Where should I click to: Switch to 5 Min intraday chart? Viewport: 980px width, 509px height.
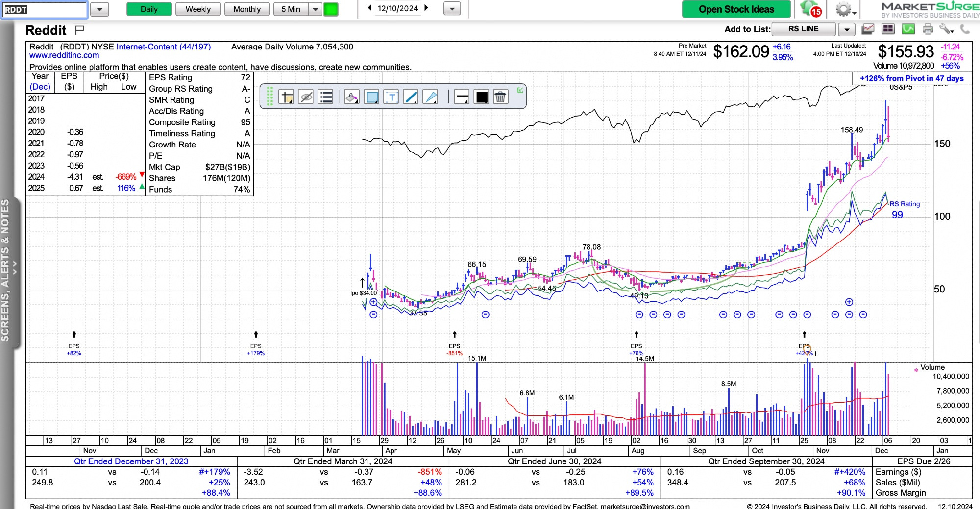point(291,9)
